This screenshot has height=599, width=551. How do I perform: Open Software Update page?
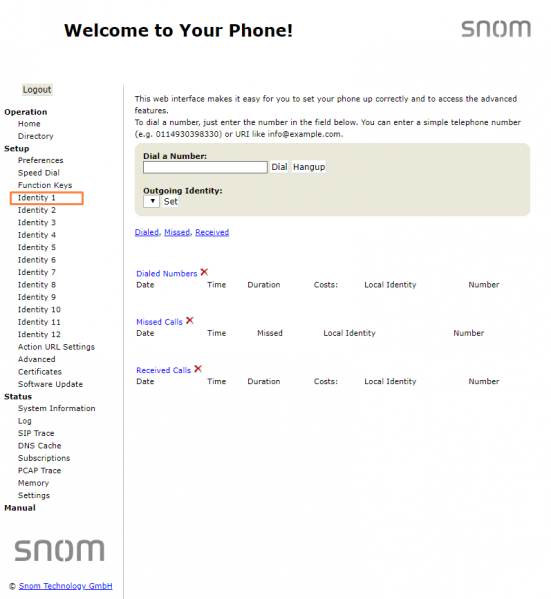coord(50,384)
